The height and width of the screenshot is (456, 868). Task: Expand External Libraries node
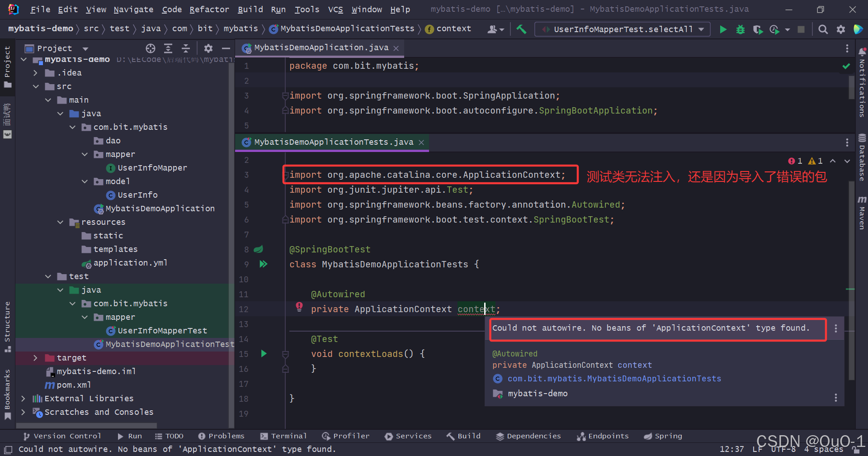coord(23,399)
